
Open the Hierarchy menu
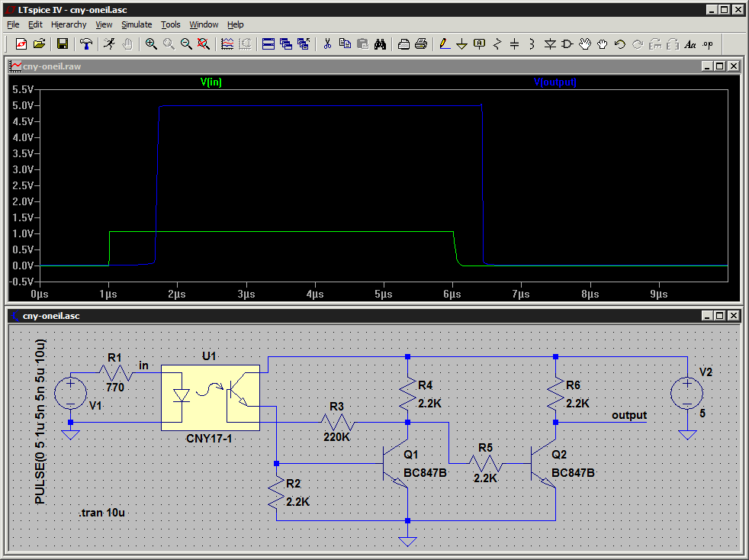[69, 24]
